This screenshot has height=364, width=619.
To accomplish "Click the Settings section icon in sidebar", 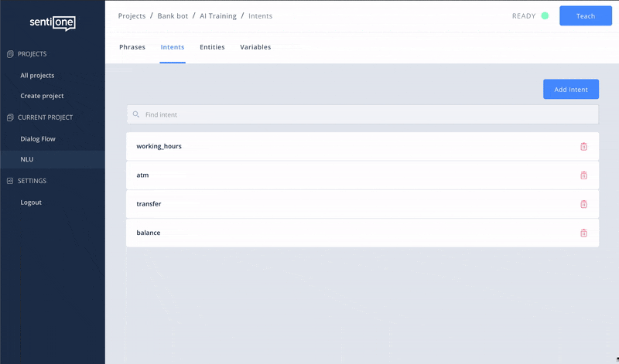I will click(x=10, y=181).
